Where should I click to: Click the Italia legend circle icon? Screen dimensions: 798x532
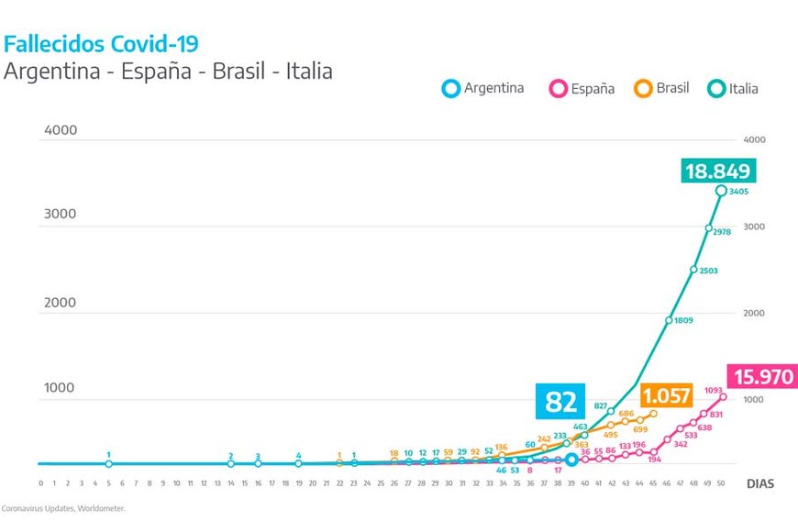[x=716, y=88]
